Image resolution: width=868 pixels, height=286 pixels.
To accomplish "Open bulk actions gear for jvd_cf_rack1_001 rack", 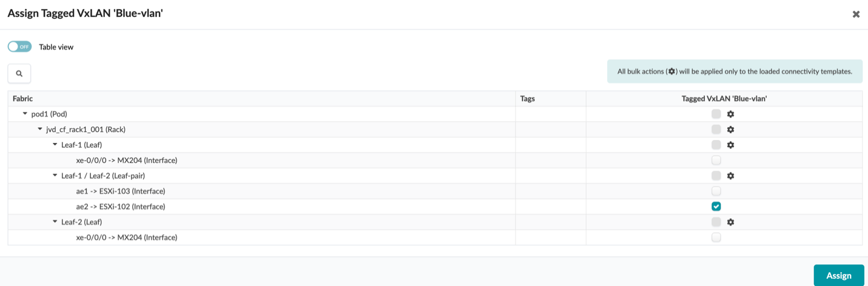I will [731, 129].
